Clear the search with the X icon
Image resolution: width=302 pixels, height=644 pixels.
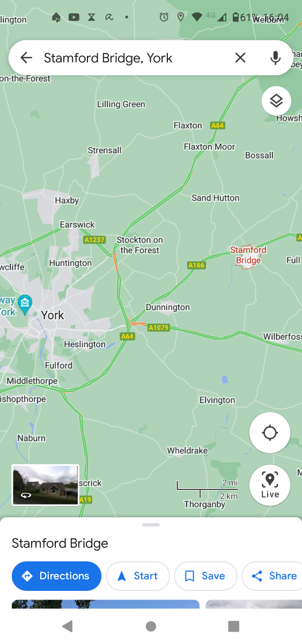[240, 57]
